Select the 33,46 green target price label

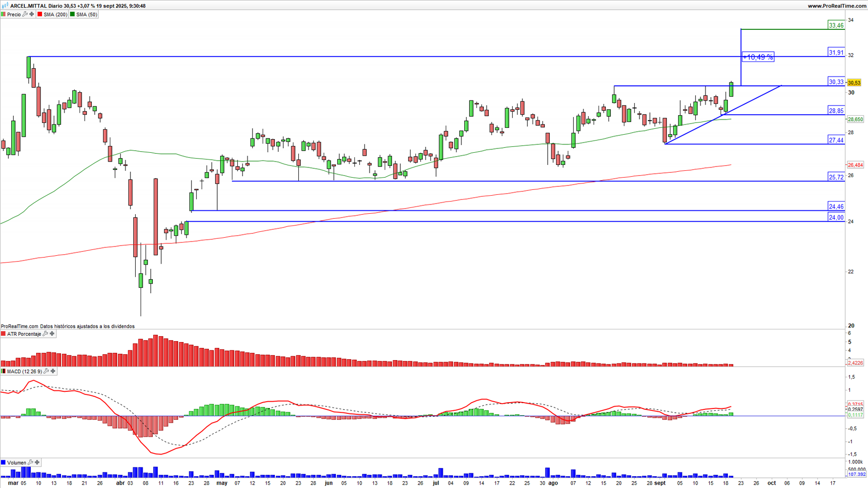coord(836,25)
